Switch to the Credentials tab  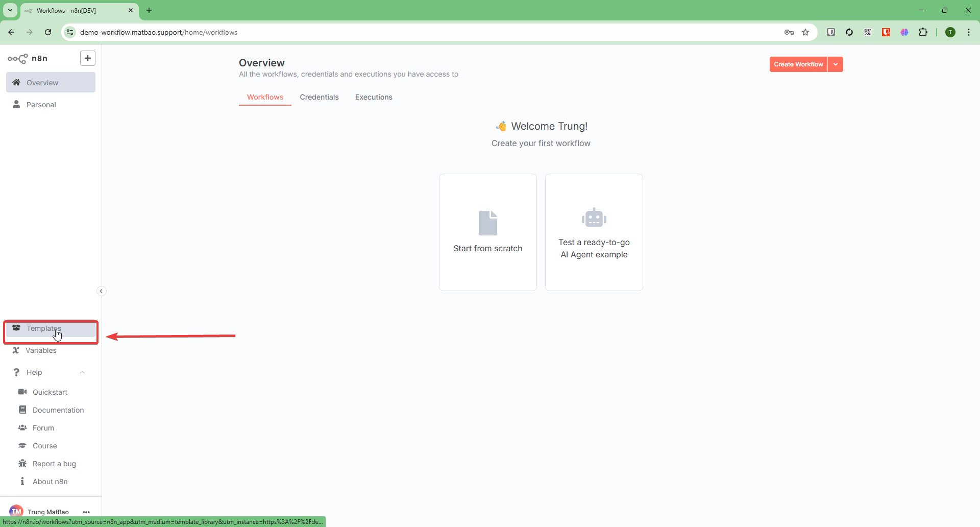[x=319, y=97]
